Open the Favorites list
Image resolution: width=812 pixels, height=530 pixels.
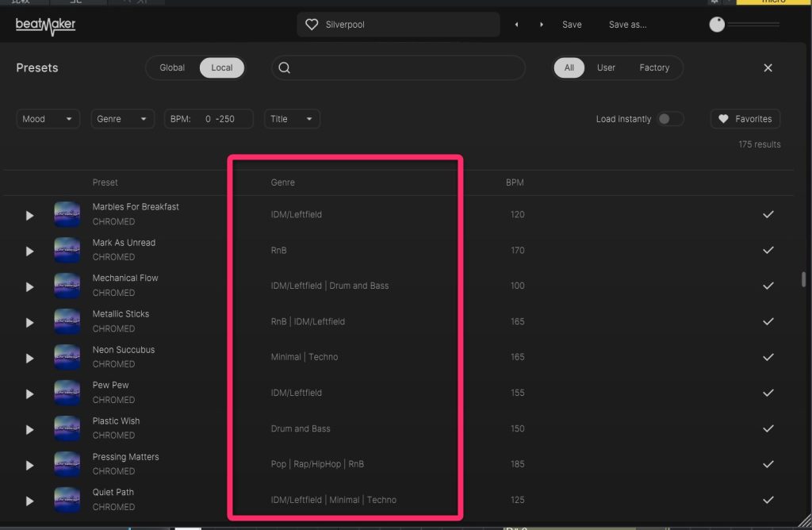coord(745,119)
